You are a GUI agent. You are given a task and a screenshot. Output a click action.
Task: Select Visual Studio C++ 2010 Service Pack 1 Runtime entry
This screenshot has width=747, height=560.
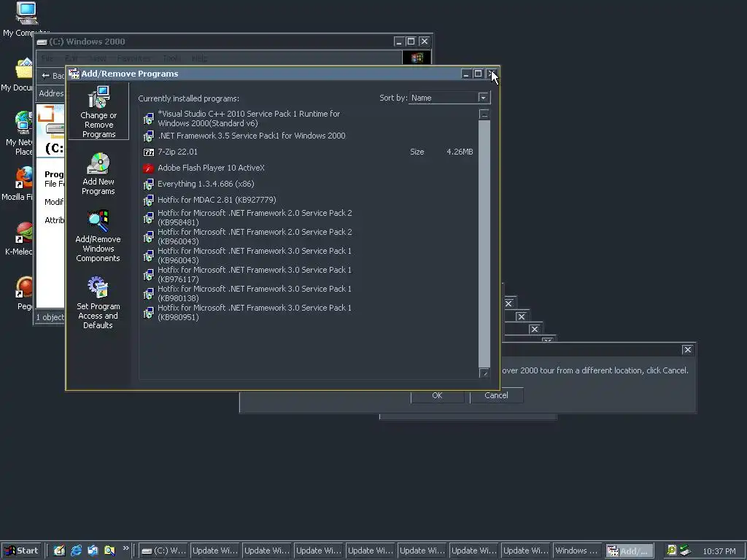point(309,118)
